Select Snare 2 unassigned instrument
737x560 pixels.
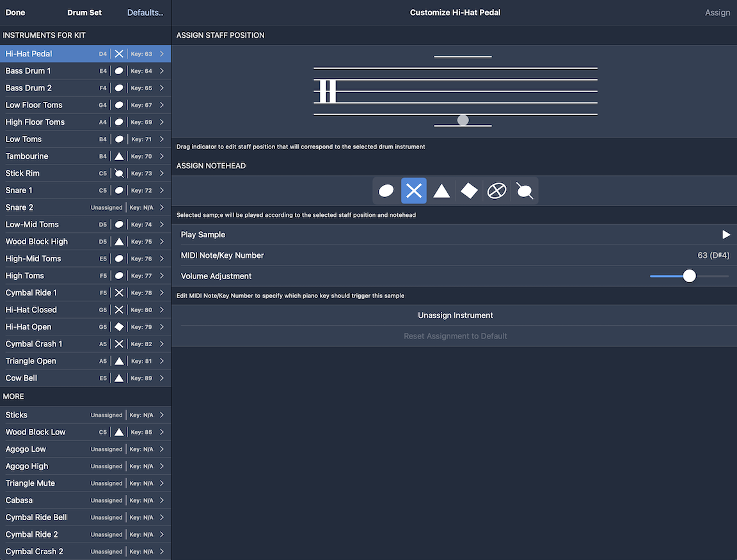tap(86, 207)
